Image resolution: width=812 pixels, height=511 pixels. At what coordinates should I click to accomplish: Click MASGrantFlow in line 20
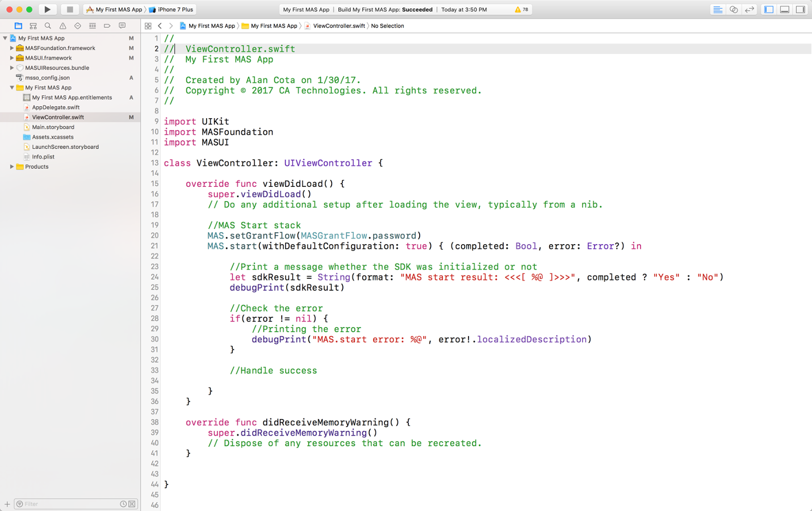(x=334, y=236)
